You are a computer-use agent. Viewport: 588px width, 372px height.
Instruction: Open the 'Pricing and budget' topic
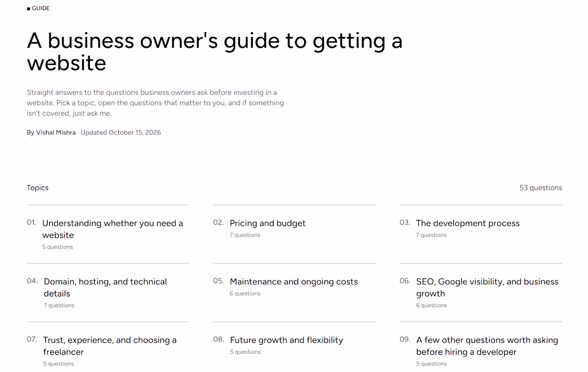coord(267,223)
